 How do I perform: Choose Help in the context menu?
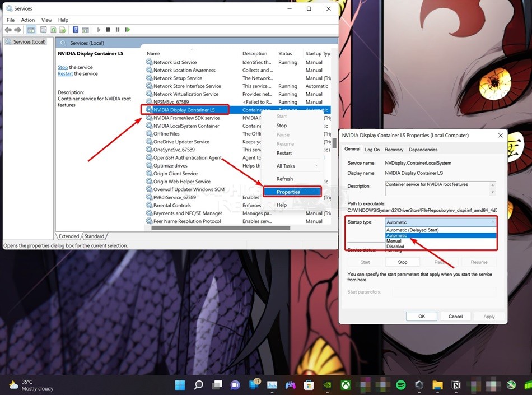click(x=292, y=205)
